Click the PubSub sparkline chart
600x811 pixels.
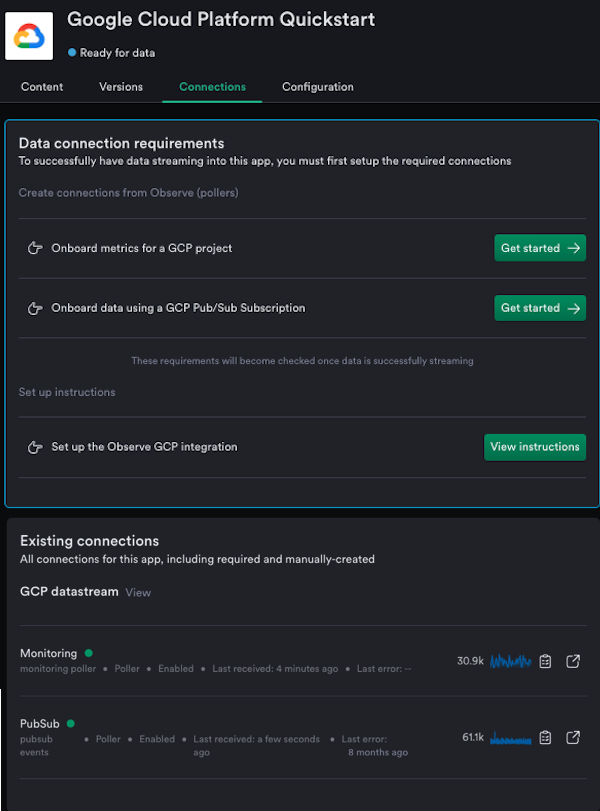(x=511, y=738)
